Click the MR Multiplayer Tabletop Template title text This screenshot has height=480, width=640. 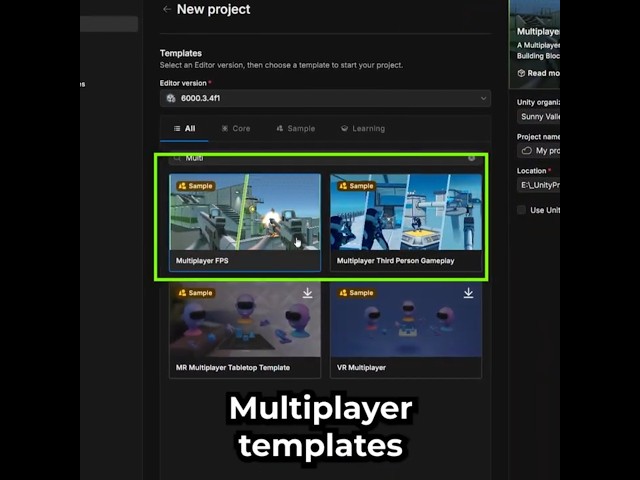tap(233, 368)
